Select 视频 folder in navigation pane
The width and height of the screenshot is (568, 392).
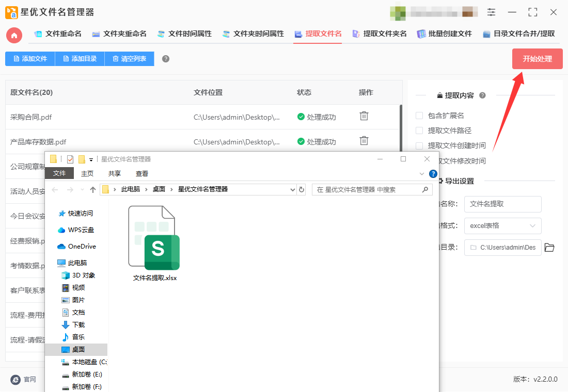pyautogui.click(x=73, y=288)
